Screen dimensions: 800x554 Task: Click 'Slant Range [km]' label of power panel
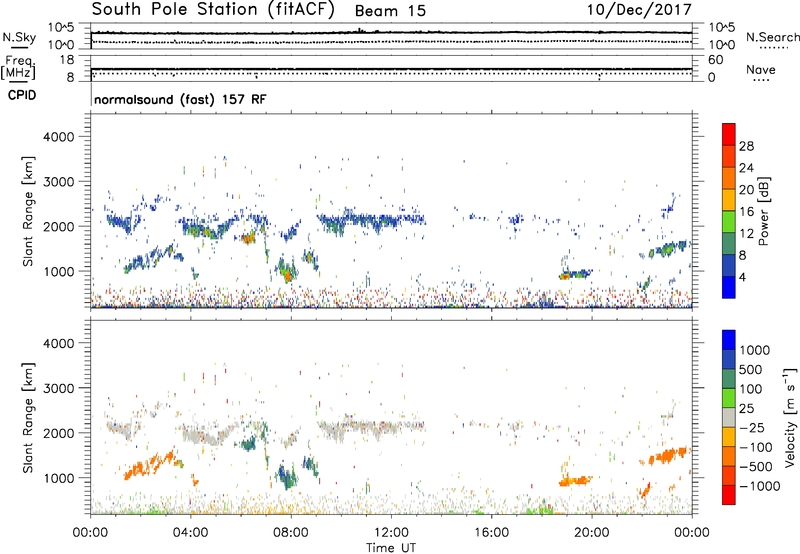tap(28, 212)
